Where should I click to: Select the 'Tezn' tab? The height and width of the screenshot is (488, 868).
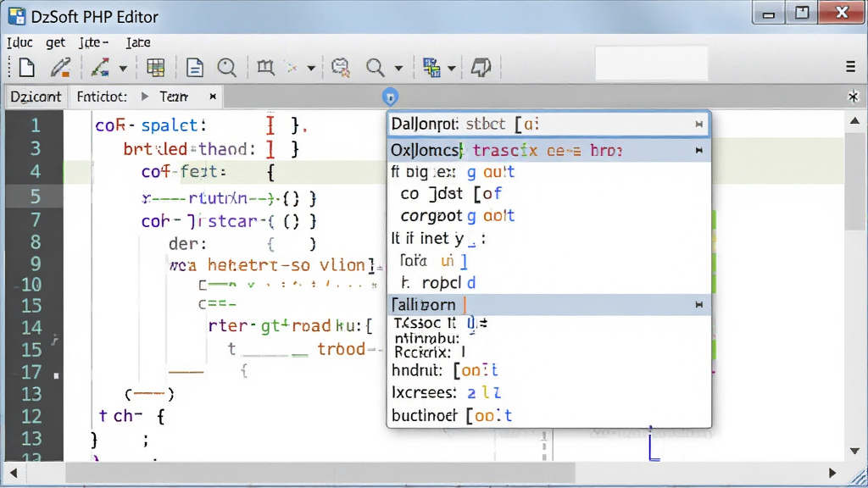click(x=174, y=97)
